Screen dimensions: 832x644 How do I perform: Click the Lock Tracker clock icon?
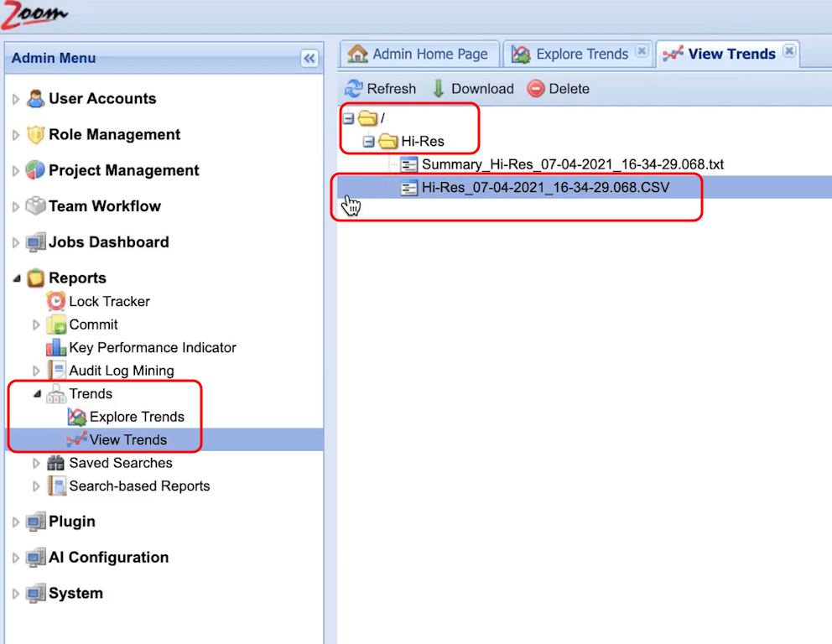coord(56,301)
